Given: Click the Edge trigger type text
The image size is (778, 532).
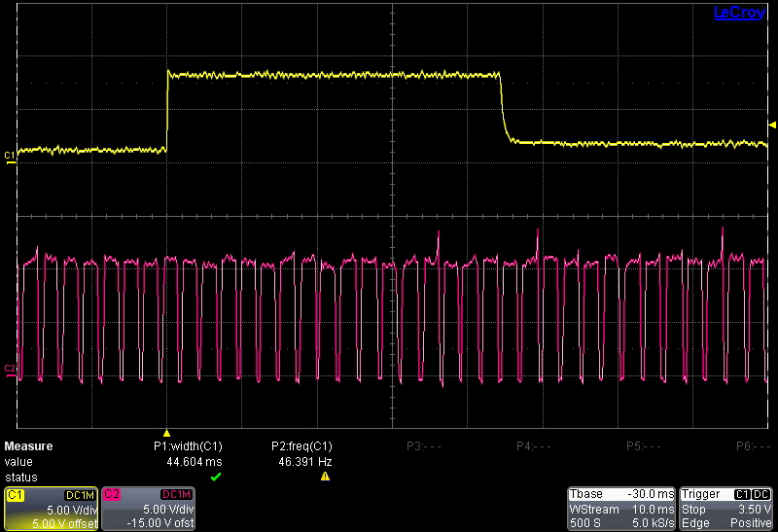Looking at the screenshot, I should coord(695,523).
